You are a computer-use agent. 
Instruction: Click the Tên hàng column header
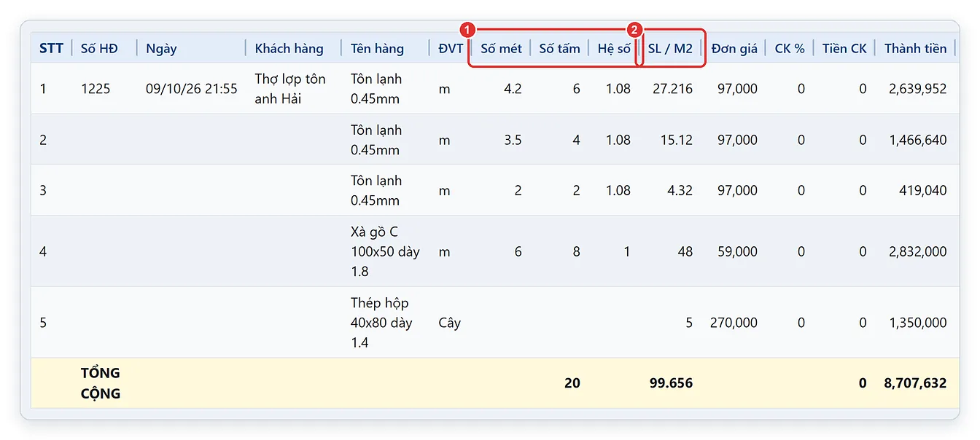(377, 49)
